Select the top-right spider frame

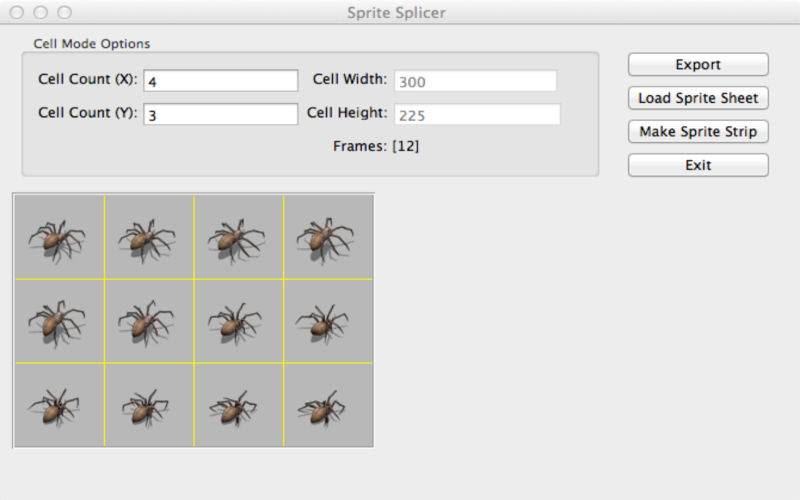coord(328,237)
